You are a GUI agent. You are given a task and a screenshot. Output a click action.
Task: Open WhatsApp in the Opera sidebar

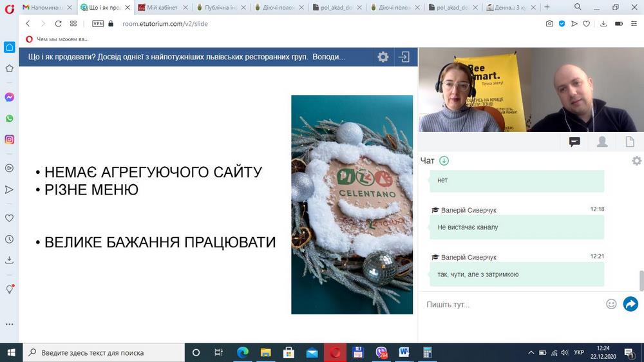[x=9, y=119]
